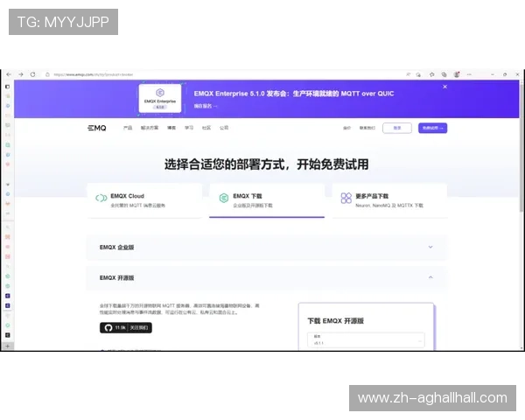Switch to the 更多产品下载 tab
Viewport: 525px width, 420px height.
coord(389,200)
